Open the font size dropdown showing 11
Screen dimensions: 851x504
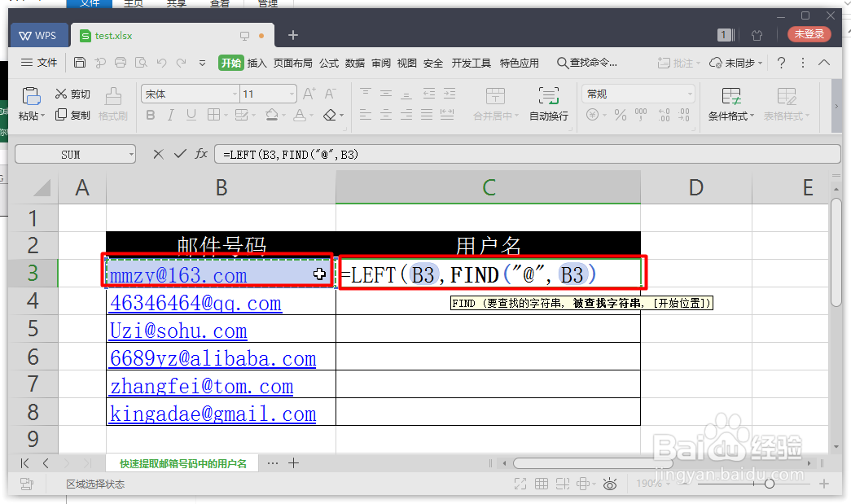(291, 94)
